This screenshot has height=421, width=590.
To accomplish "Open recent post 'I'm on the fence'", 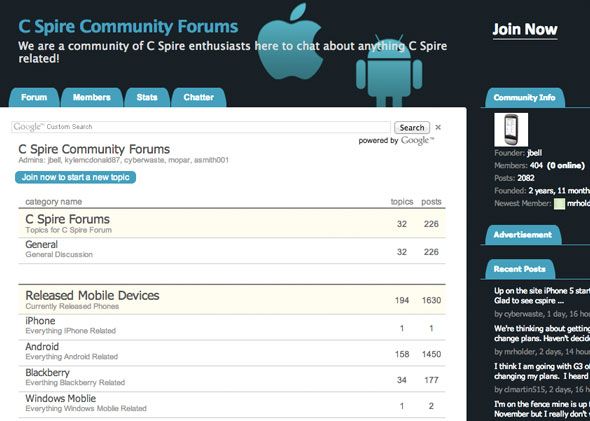I will coord(542,409).
